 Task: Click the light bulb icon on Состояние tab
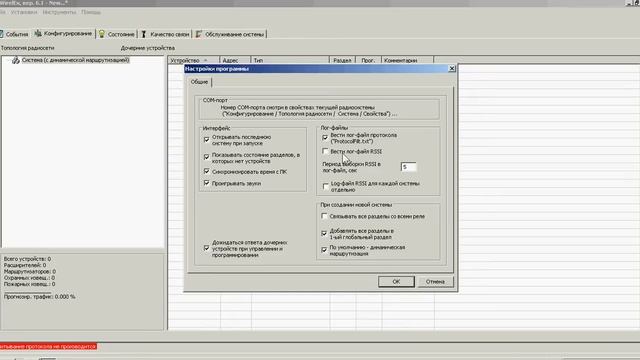click(102, 34)
